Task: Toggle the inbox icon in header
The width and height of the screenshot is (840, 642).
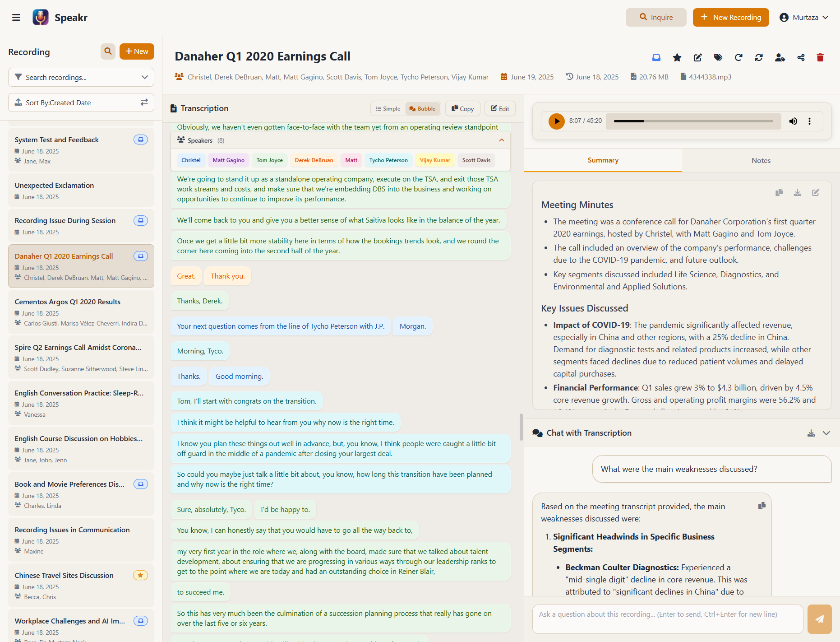Action: point(656,57)
